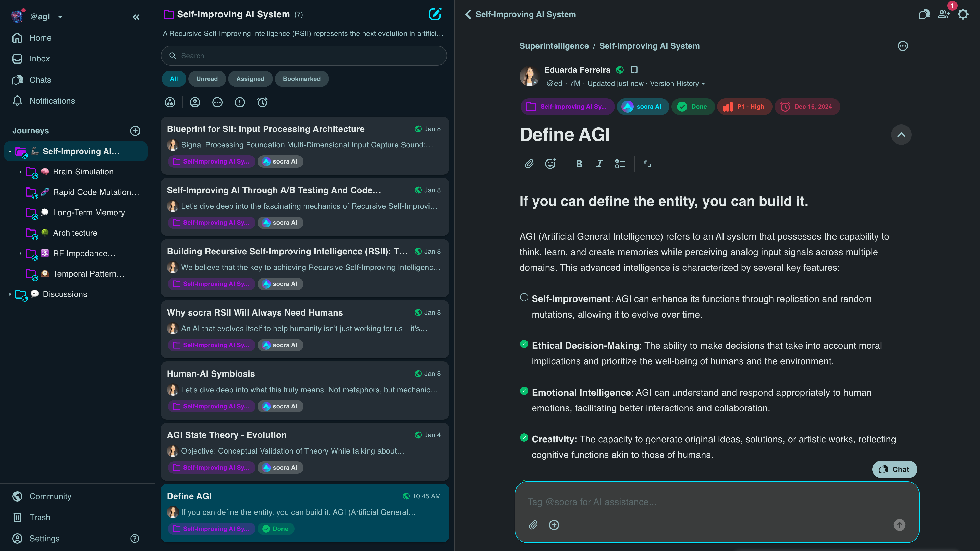Open Eduarda Ferreira's avatar in post header
The image size is (980, 551).
click(x=529, y=76)
